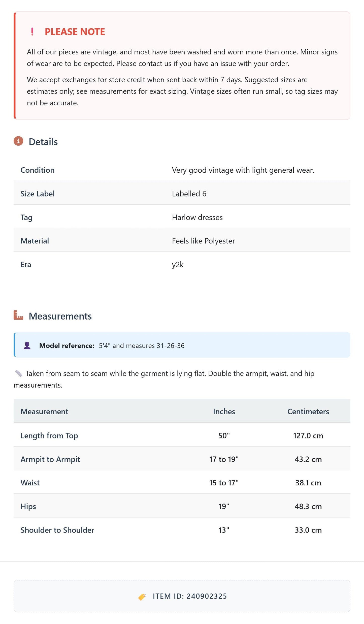The width and height of the screenshot is (364, 624).
Task: Click the Armpit to Armpit row label
Action: (x=50, y=459)
